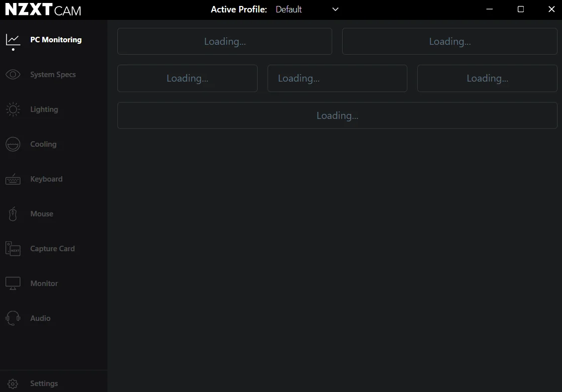Select the Lighting menu label
Image resolution: width=562 pixels, height=392 pixels.
tap(44, 109)
